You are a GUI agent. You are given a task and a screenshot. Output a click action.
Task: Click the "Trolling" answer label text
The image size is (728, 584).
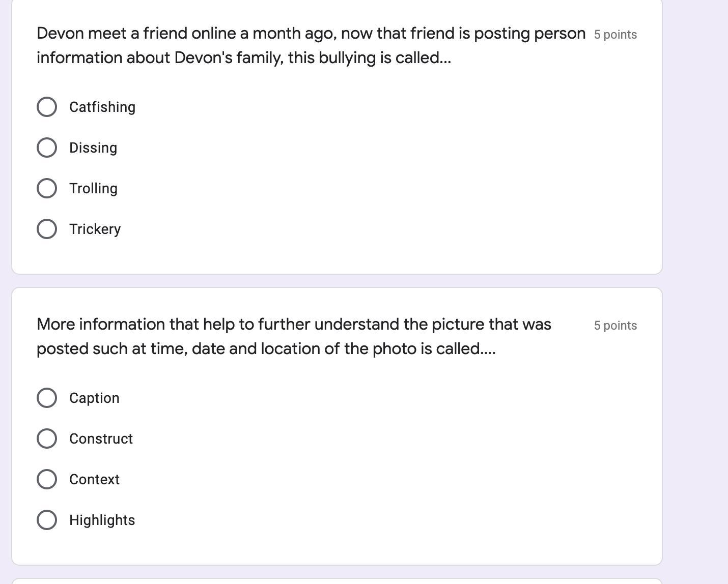(94, 189)
